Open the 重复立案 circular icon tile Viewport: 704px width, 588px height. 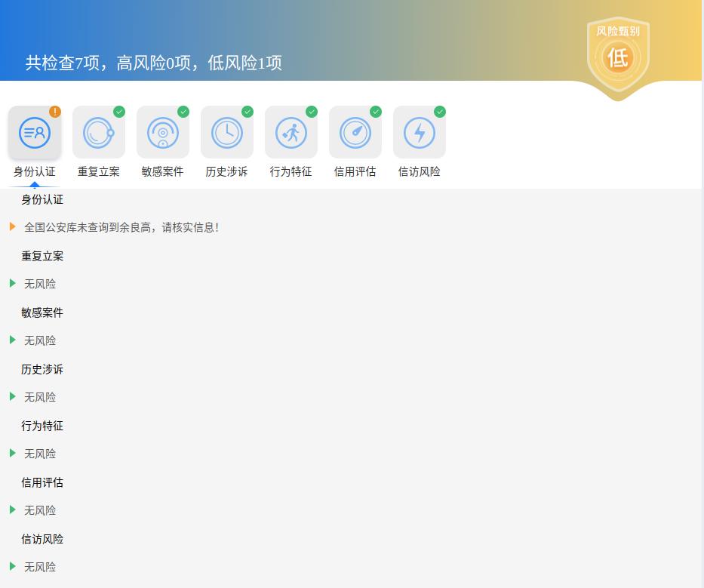coord(99,133)
